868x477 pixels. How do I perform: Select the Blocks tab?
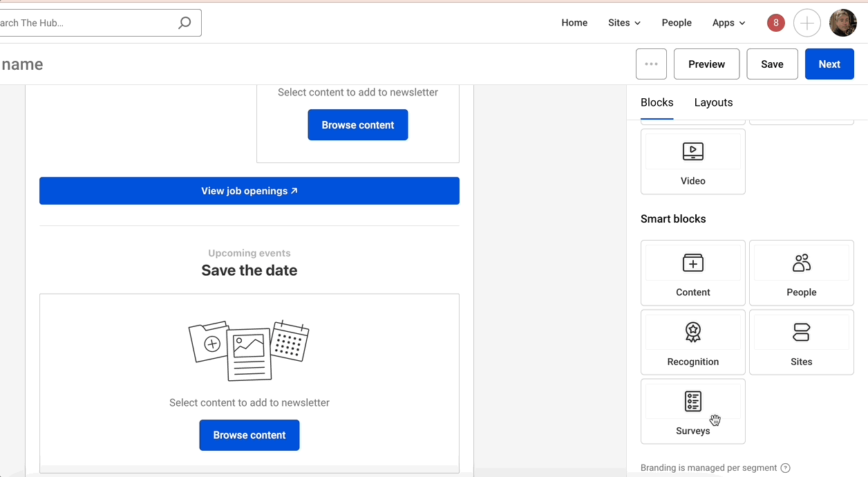tap(657, 102)
